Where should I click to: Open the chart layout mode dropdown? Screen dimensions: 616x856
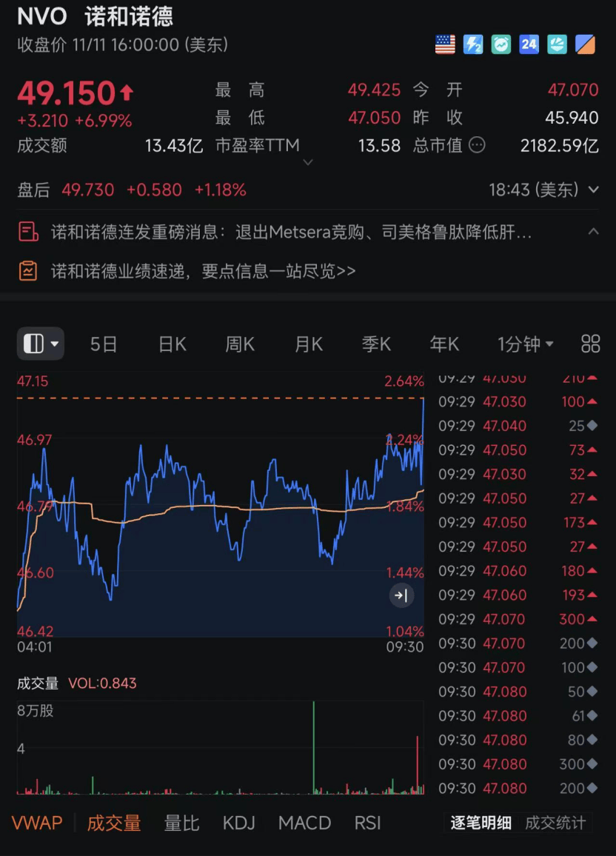pos(41,344)
